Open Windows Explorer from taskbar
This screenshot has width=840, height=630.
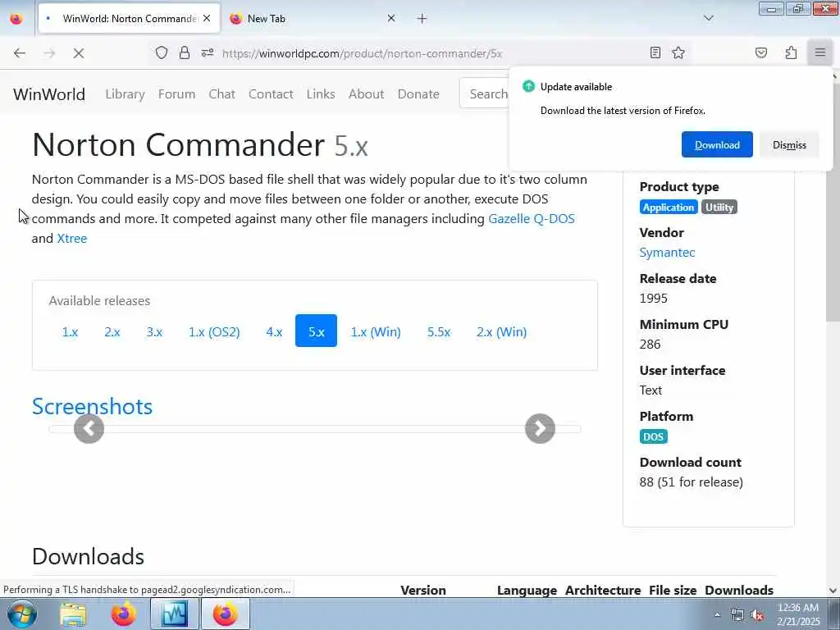pos(73,614)
